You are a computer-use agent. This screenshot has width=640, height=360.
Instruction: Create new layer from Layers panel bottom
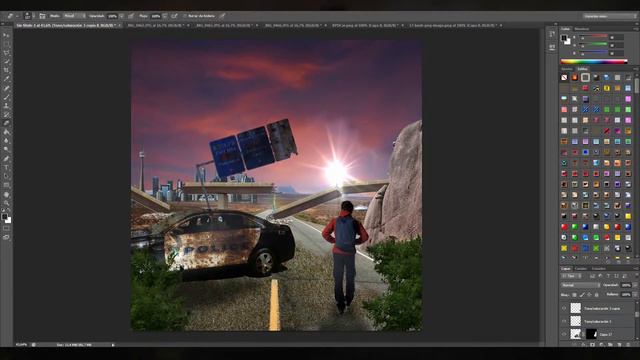click(x=619, y=345)
